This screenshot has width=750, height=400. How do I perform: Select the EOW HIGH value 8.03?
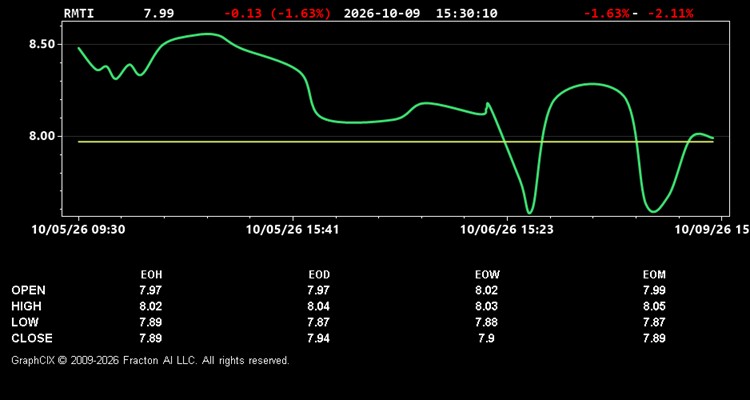point(486,306)
